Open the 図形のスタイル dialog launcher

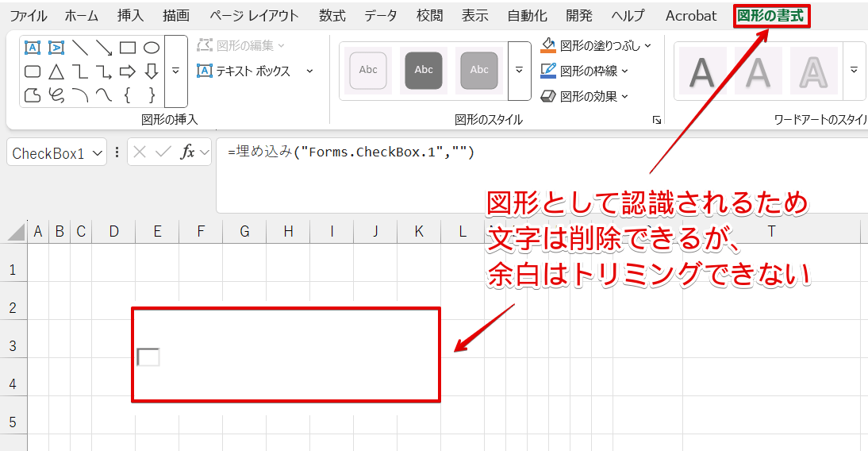pyautogui.click(x=656, y=120)
